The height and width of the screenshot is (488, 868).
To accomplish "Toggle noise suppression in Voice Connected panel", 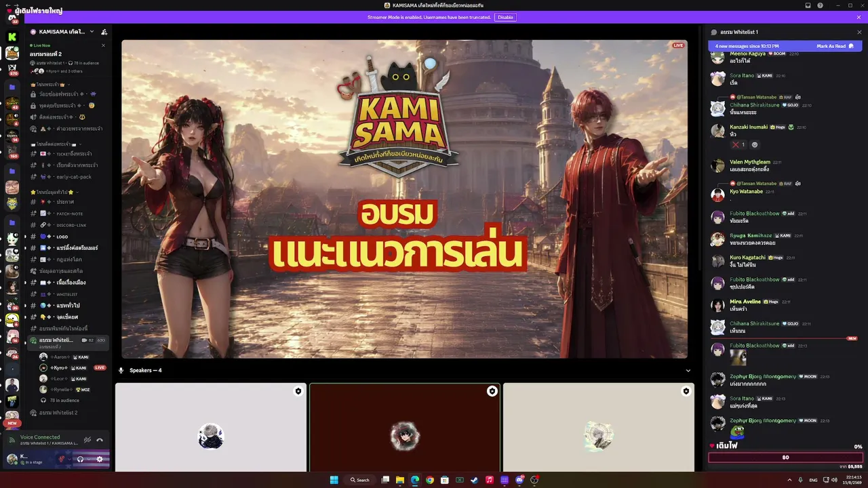I will (x=87, y=440).
